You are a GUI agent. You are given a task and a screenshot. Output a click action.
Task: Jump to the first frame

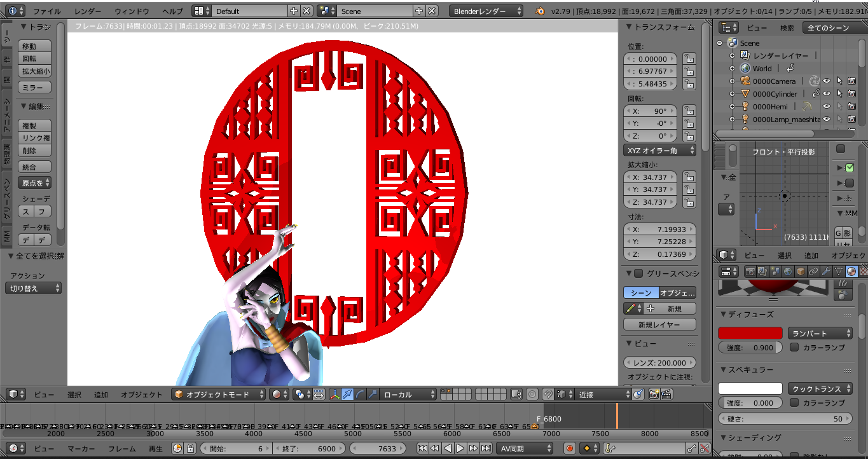tap(422, 448)
